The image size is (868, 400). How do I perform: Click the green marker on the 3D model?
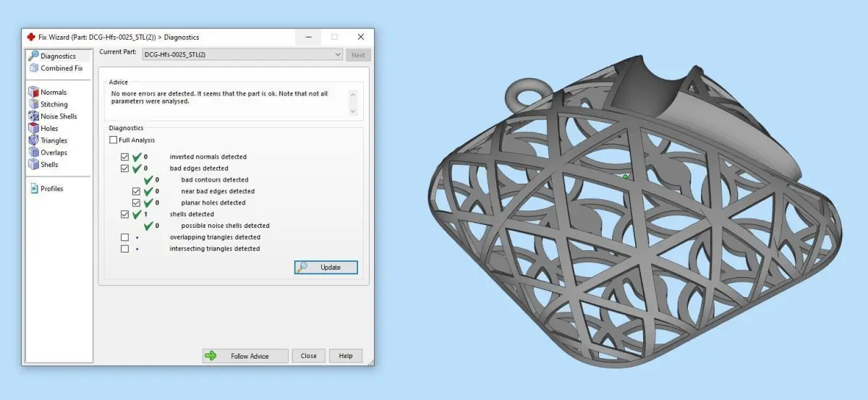coord(626,176)
